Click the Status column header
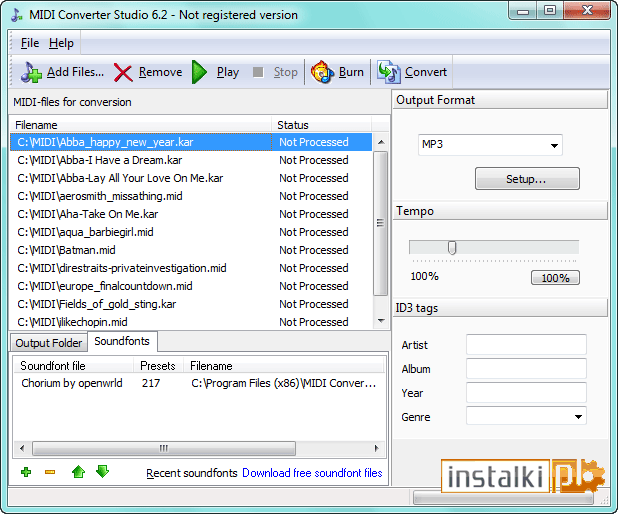The image size is (618, 514). pos(321,125)
